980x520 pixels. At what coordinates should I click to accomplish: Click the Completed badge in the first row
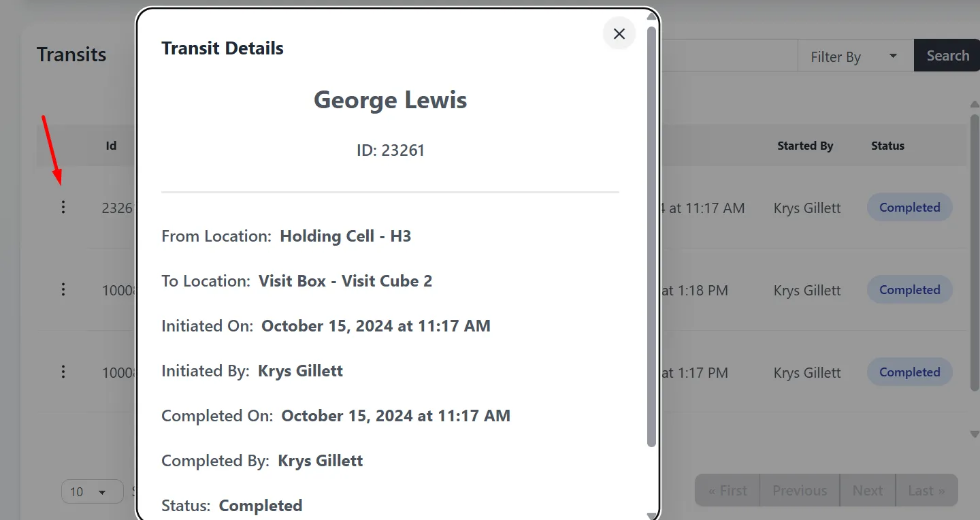tap(909, 208)
